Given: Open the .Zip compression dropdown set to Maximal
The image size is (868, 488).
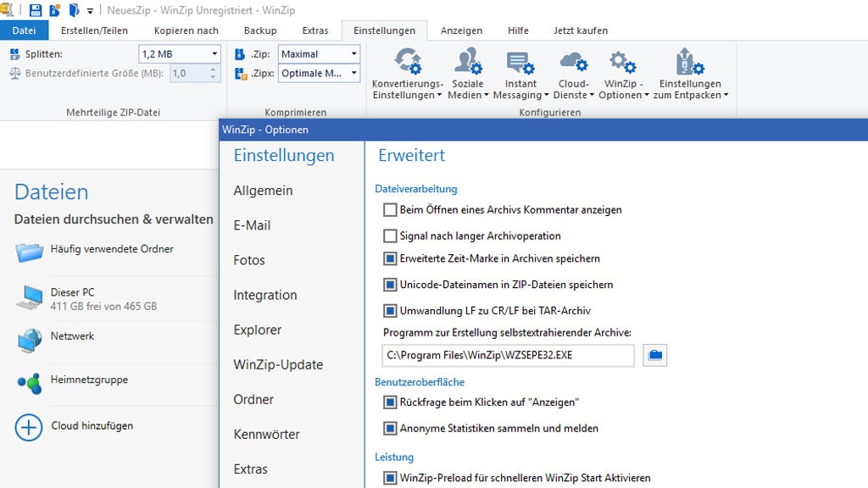Looking at the screenshot, I should tap(319, 53).
